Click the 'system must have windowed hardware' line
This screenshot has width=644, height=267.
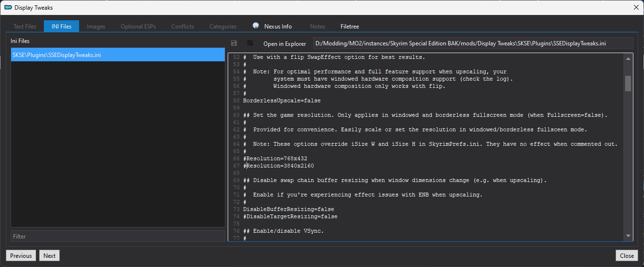(378, 79)
